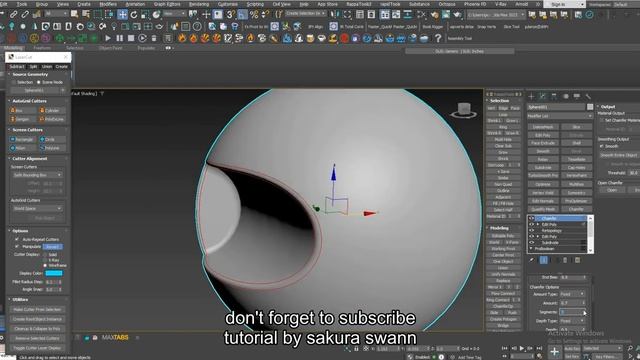Open the Screen Cutters alignment dropdown
Viewport: 640px width, 360px height.
pos(37,175)
